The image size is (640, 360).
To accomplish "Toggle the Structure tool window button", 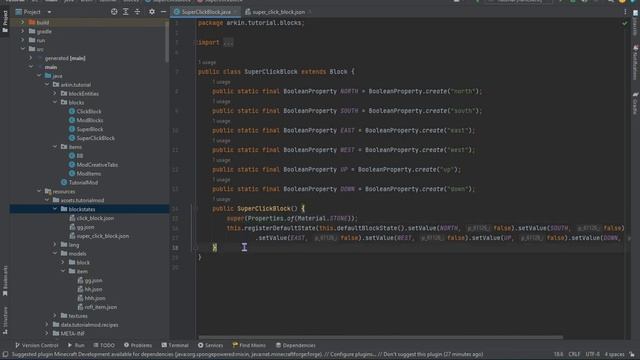I will pos(5,321).
